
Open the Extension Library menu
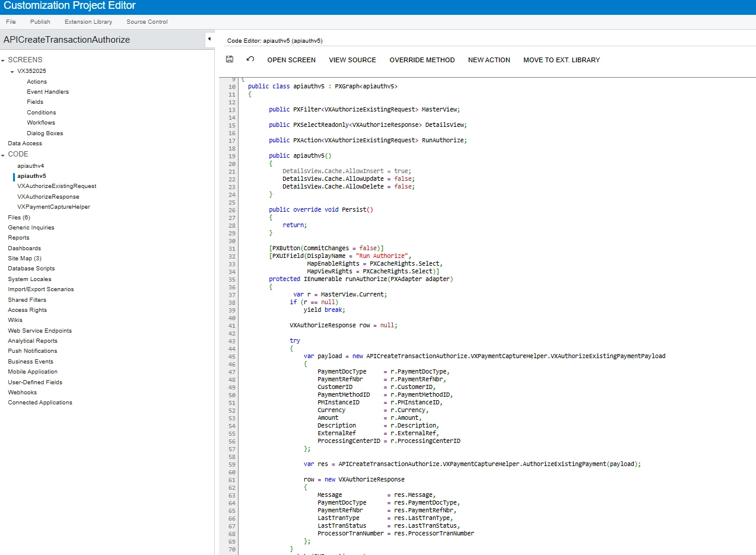(x=88, y=22)
